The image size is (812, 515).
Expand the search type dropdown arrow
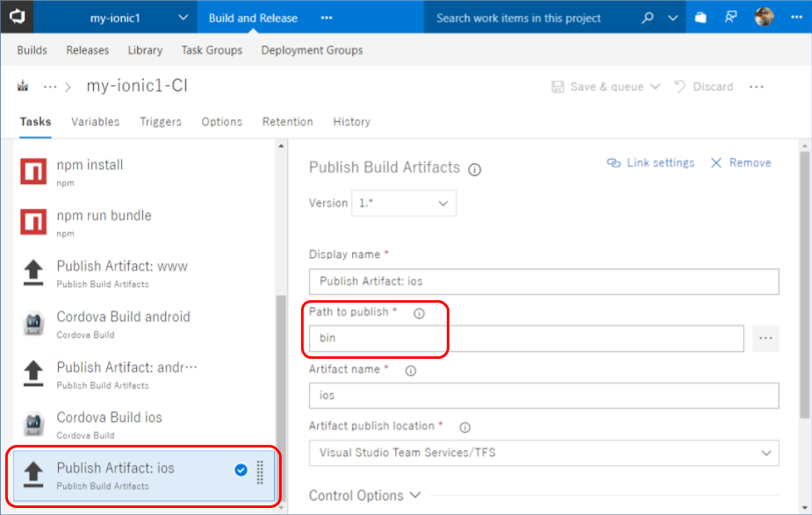pos(672,18)
